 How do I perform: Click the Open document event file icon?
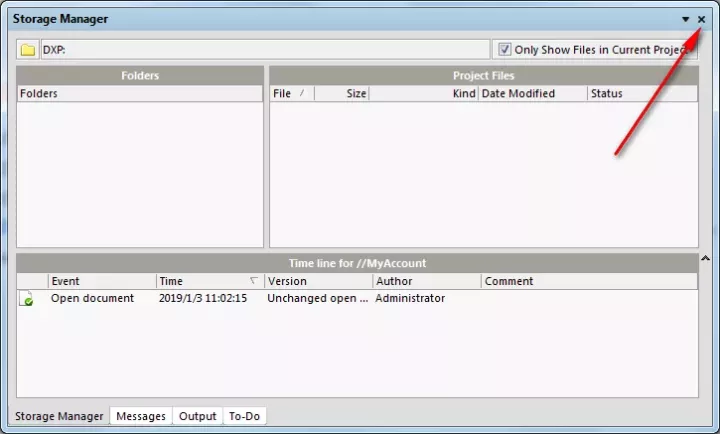tap(27, 299)
